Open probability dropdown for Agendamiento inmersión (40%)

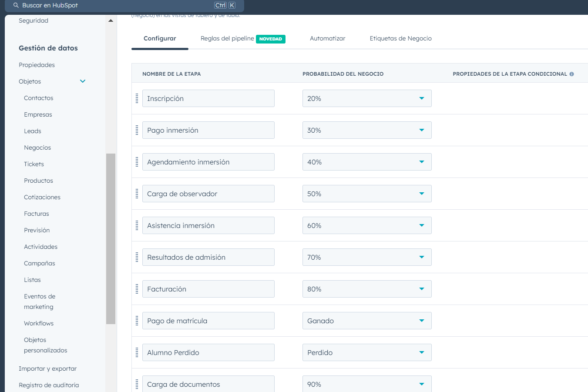tap(367, 162)
